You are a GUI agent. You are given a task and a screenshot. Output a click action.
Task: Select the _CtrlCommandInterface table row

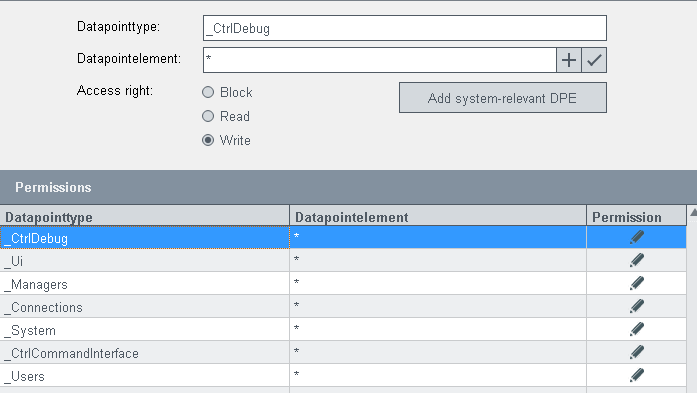coord(343,353)
